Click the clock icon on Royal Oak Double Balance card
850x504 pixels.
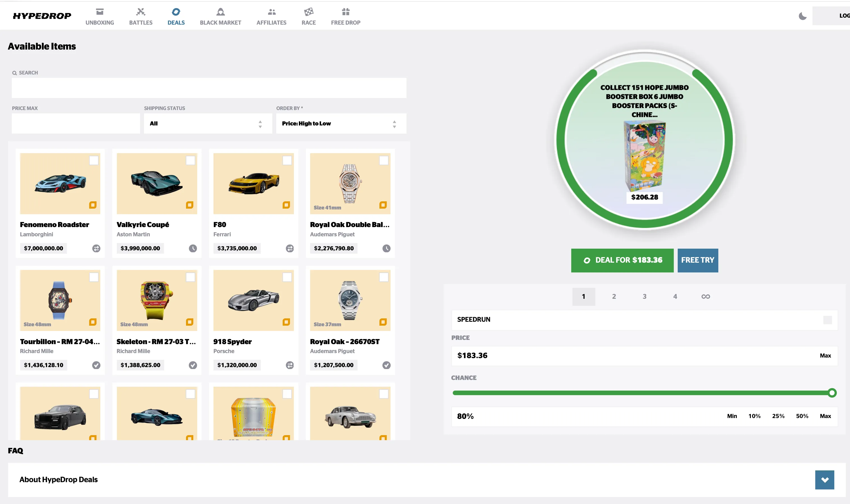pos(387,248)
